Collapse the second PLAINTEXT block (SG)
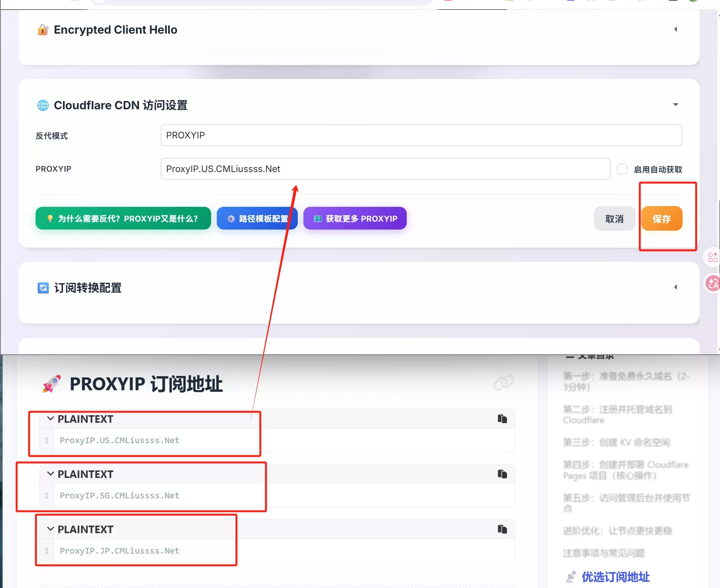This screenshot has height=588, width=720. pos(50,474)
